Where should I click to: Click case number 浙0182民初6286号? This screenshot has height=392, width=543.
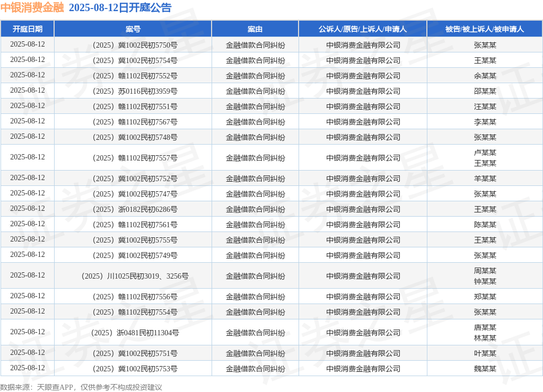click(135, 209)
